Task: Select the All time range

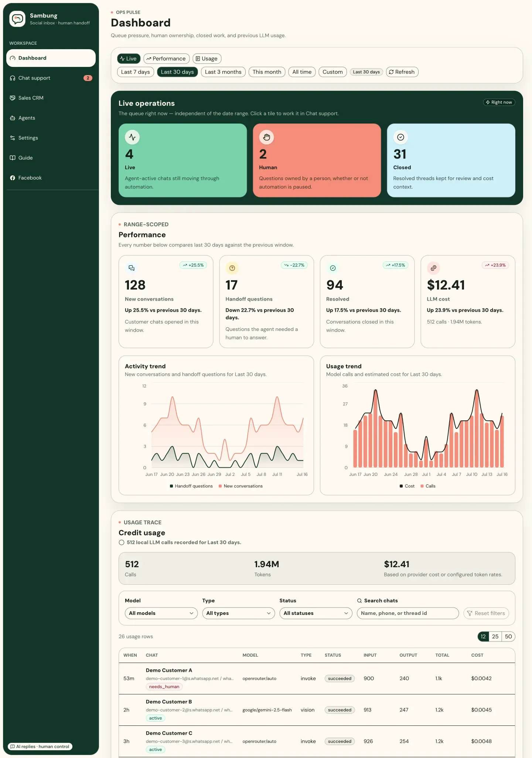Action: 302,72
